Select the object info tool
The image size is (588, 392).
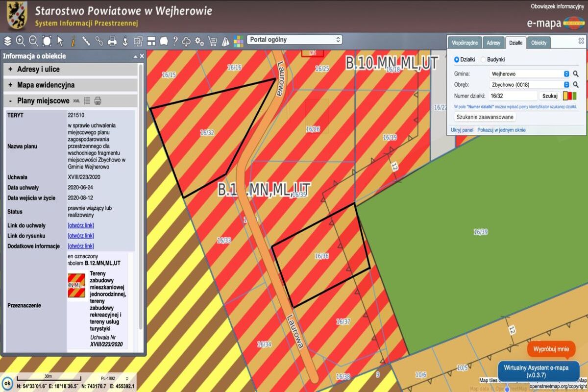tap(73, 41)
